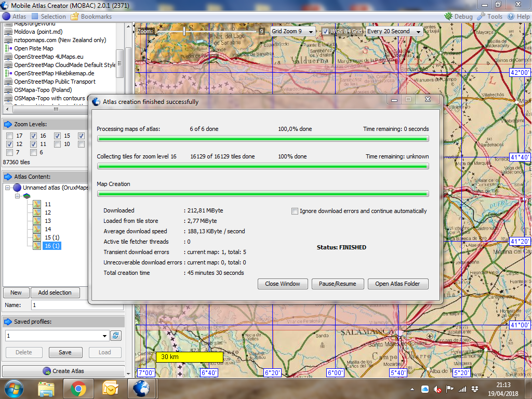532x399 pixels.
Task: Click the map source list vertical scrollbar
Action: click(119, 64)
